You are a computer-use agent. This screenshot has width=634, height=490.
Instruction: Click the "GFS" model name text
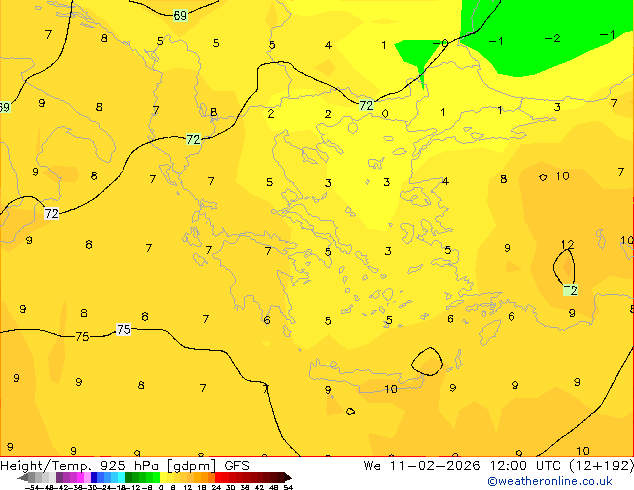point(237,466)
